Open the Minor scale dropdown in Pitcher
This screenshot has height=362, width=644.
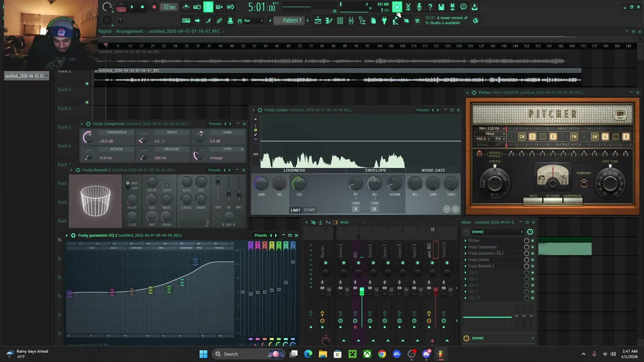pyautogui.click(x=491, y=134)
